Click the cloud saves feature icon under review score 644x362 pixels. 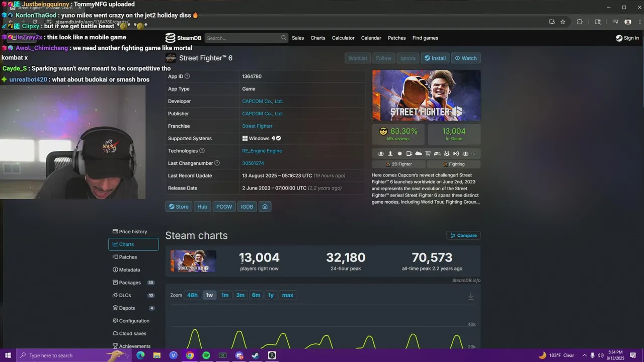click(419, 153)
